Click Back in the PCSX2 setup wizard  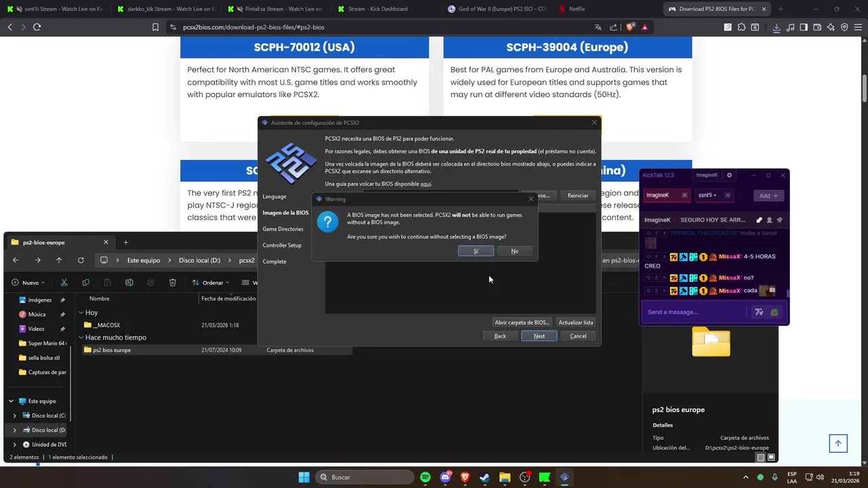point(500,336)
